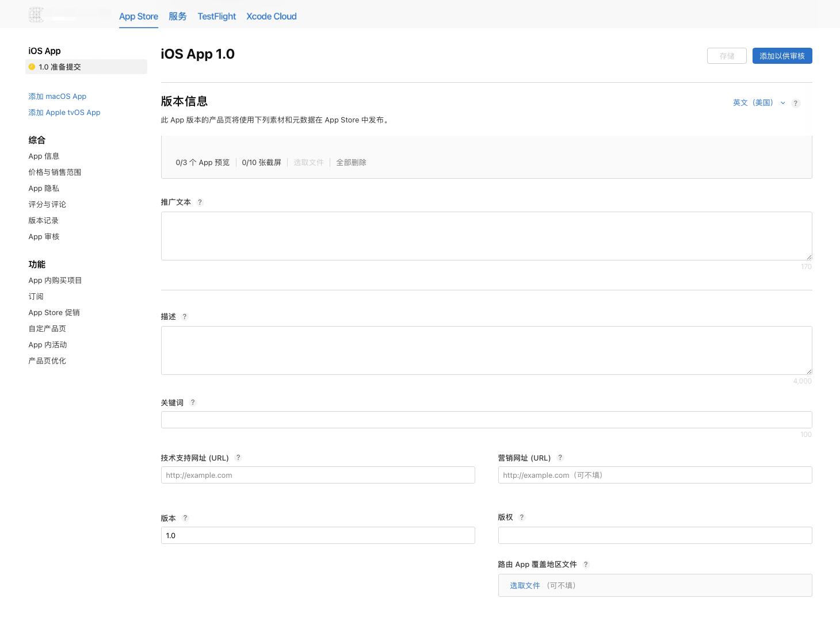Open help icon beside 路由 App 覆盖地区文件
Viewport: 840px width, 625px height.
(x=586, y=565)
